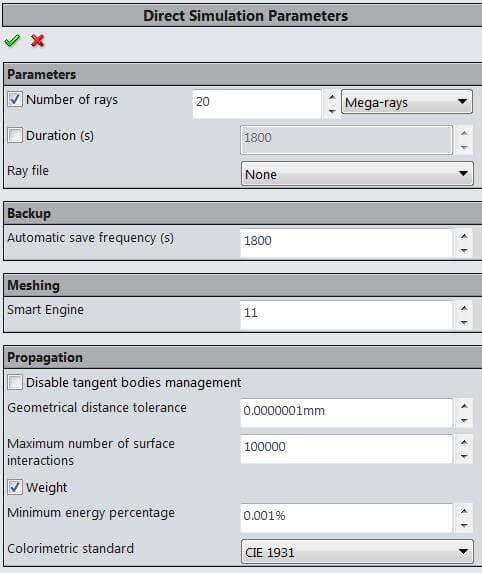Viewport: 482px width, 573px height.
Task: Decrease Maximum number of surface interactions
Action: [x=464, y=456]
